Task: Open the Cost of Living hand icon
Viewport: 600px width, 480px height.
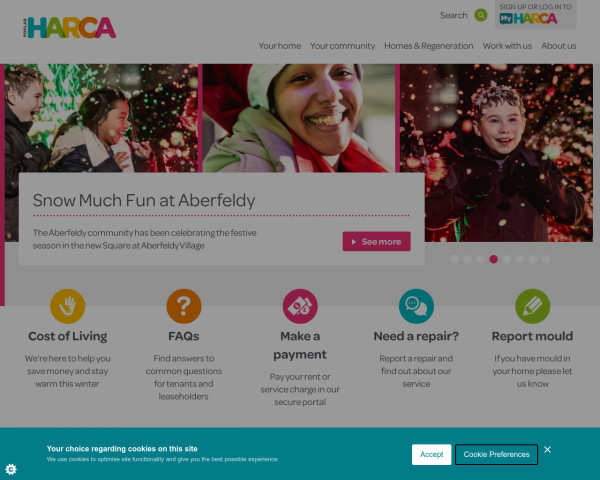Action: click(x=68, y=306)
